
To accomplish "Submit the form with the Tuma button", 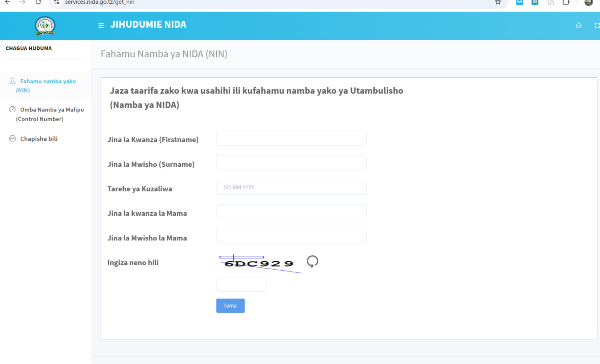I will tap(230, 306).
